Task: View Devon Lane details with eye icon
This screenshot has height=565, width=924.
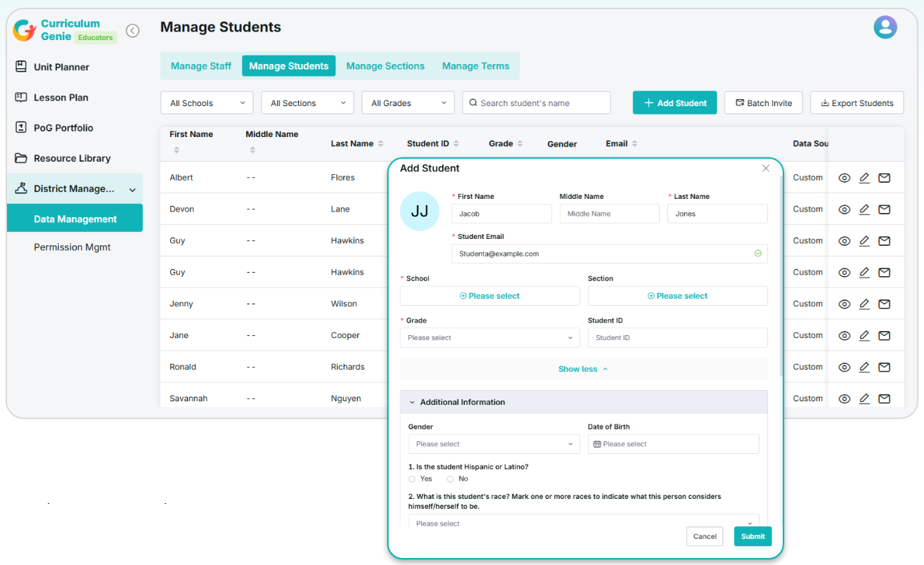Action: 845,209
